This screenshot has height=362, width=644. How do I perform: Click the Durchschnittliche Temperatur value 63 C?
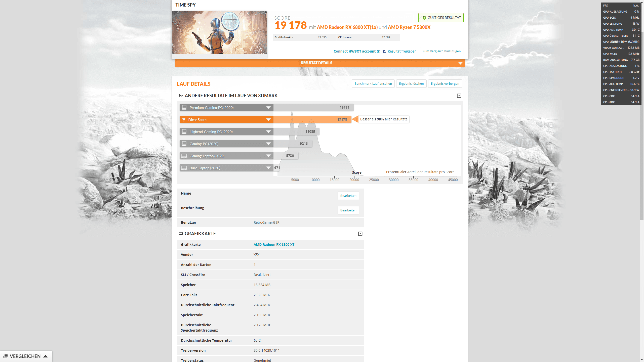tap(257, 340)
